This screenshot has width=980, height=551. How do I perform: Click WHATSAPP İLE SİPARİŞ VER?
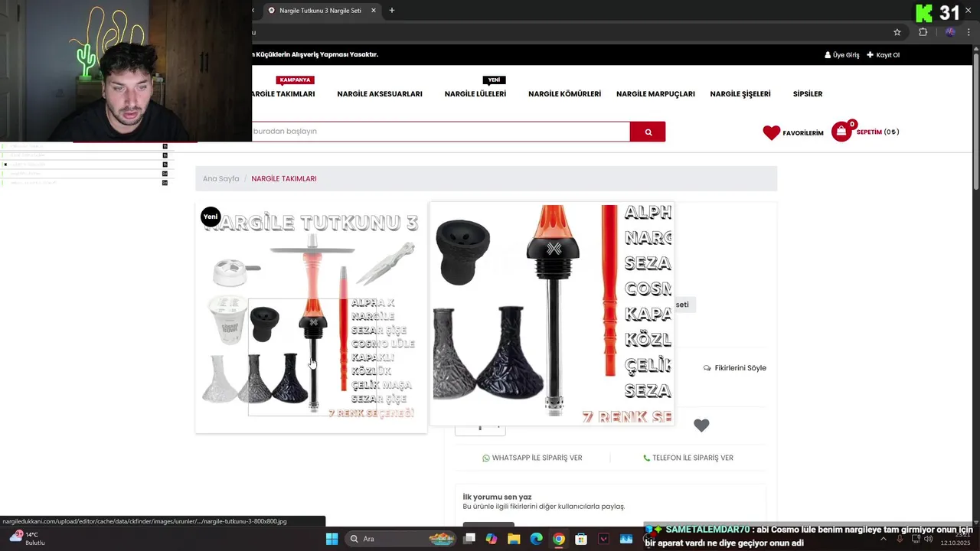click(x=532, y=458)
